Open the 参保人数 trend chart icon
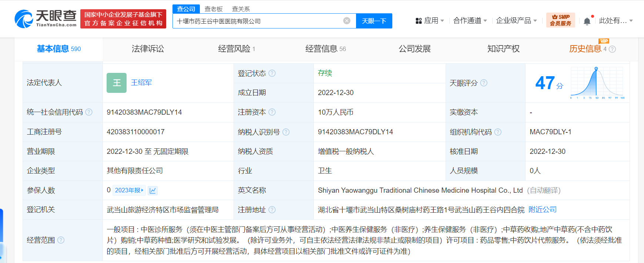 [152, 190]
